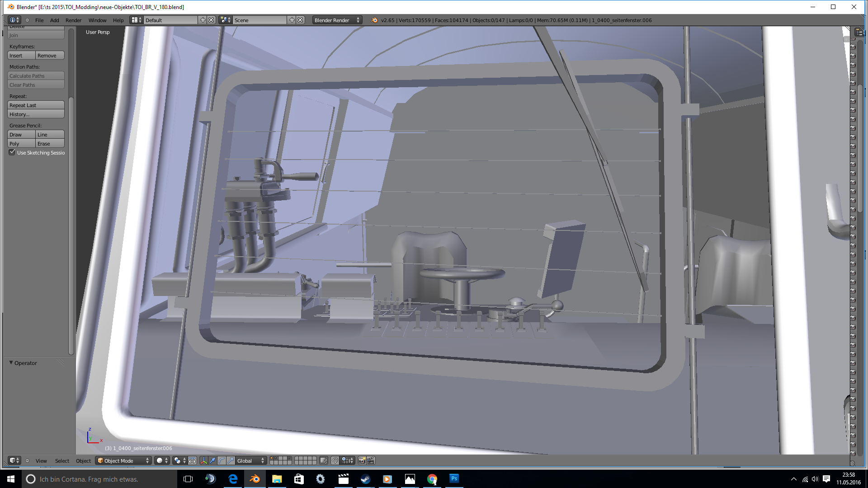
Task: Collapse the Operator panel
Action: [11, 363]
